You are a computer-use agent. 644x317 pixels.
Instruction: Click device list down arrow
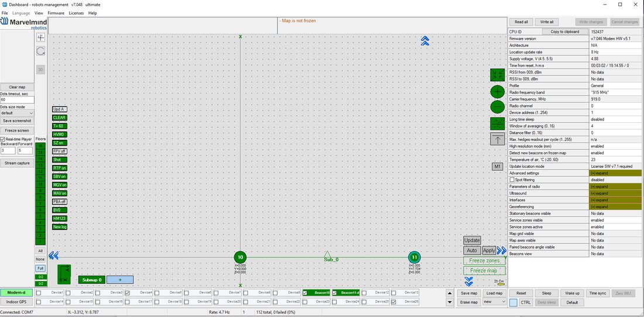[x=450, y=302]
